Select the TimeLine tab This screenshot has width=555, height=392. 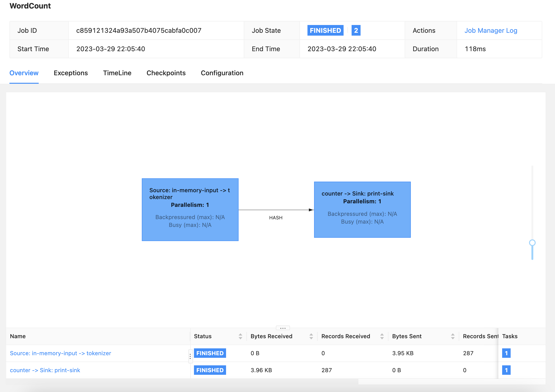117,73
